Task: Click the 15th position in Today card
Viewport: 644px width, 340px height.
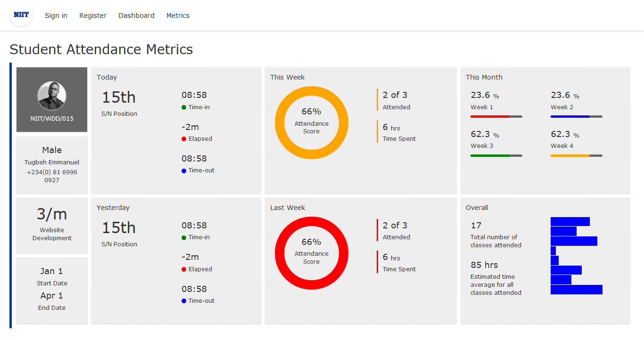Action: click(x=119, y=97)
